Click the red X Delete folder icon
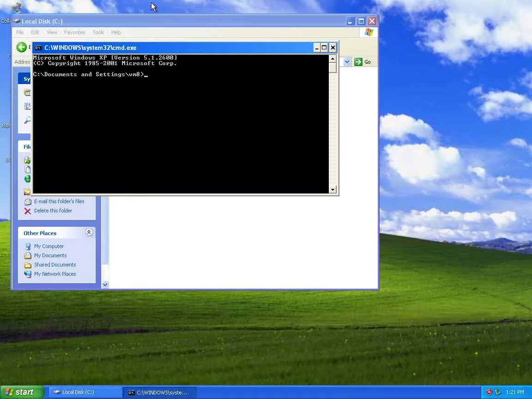Image resolution: width=532 pixels, height=399 pixels. pyautogui.click(x=28, y=211)
